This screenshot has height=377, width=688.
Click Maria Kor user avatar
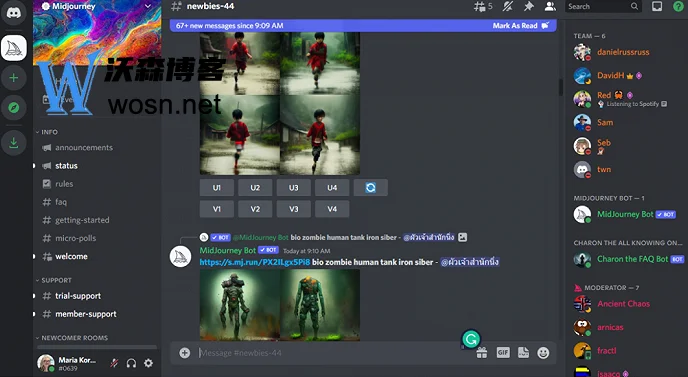pyautogui.click(x=46, y=363)
